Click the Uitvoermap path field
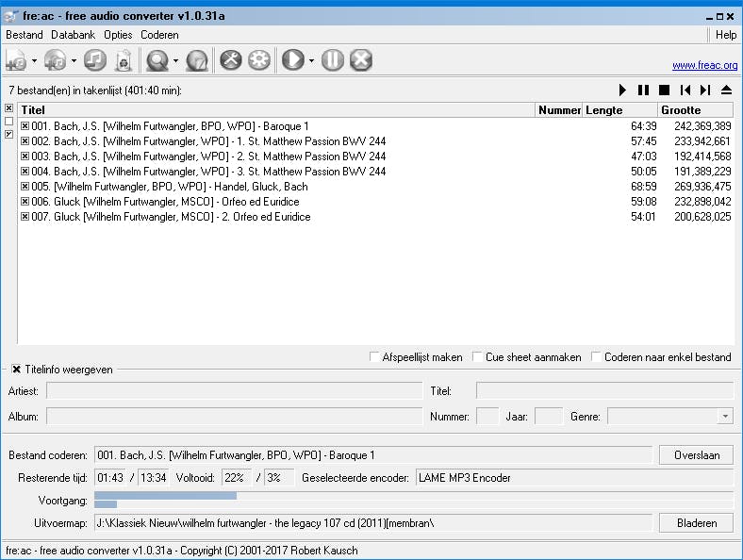Viewport: 743px width, 560px height. [373, 523]
